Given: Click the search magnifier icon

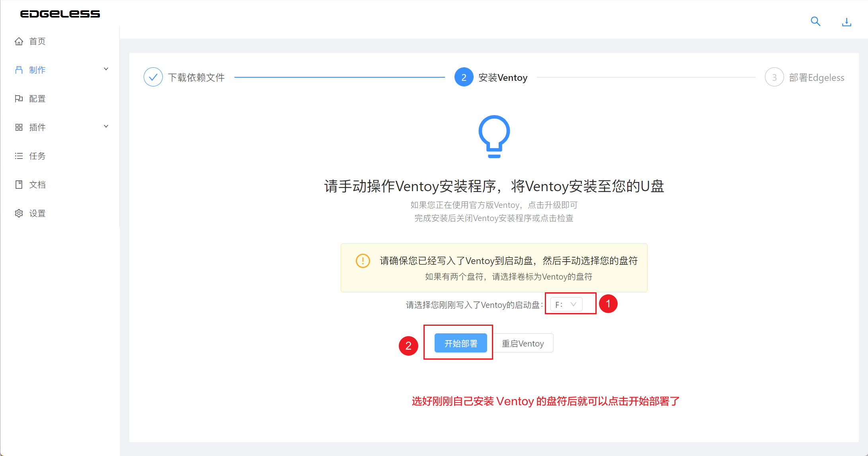Looking at the screenshot, I should tap(815, 21).
